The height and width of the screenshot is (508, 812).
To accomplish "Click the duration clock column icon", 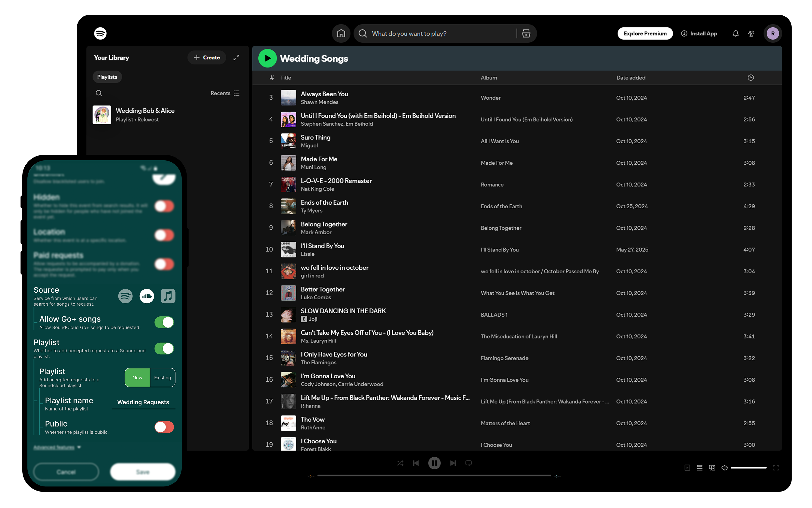I will pyautogui.click(x=751, y=78).
